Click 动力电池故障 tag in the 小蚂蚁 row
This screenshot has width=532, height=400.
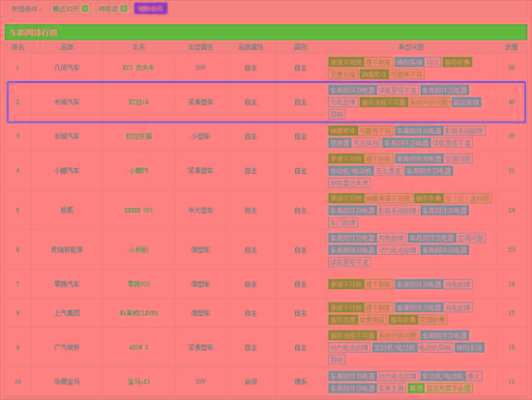[398, 250]
